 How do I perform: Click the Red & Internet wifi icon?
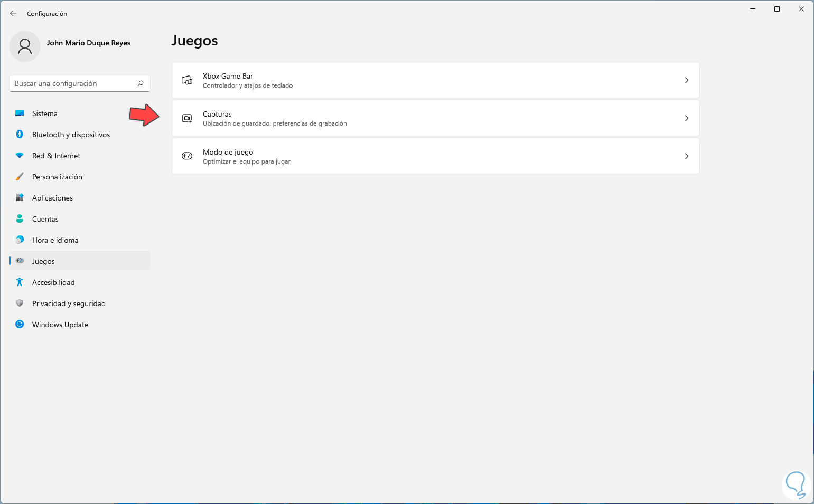tap(20, 156)
